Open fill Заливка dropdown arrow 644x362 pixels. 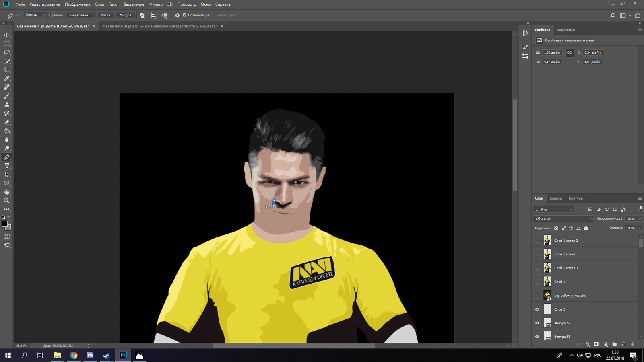[x=639, y=228]
